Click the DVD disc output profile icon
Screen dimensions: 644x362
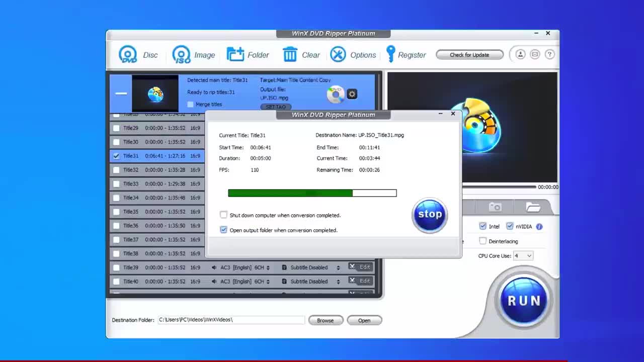(335, 95)
